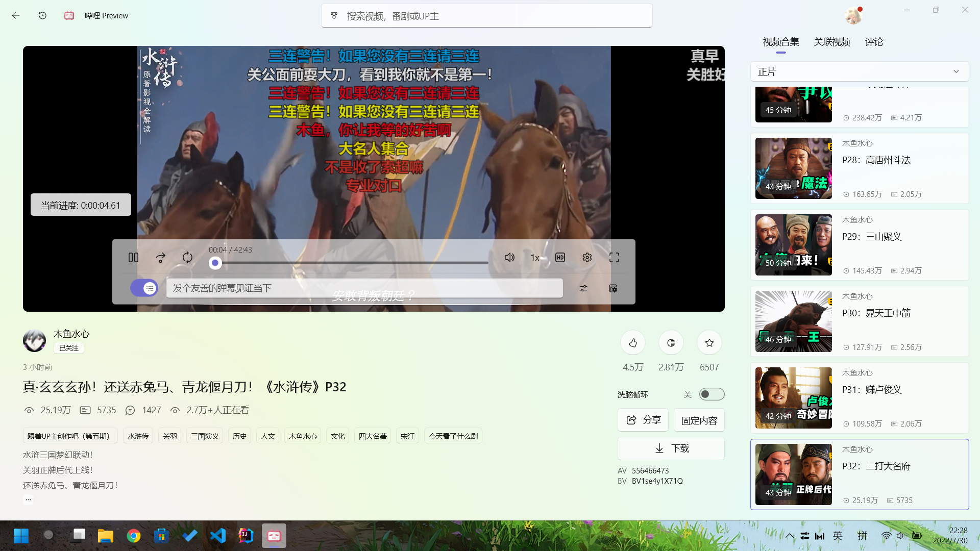Open the user avatar profile
This screenshot has height=551, width=980.
853,16
